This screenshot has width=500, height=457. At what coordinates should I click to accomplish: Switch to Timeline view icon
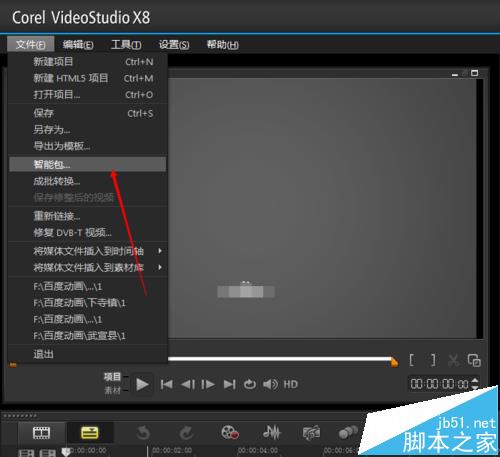90,433
